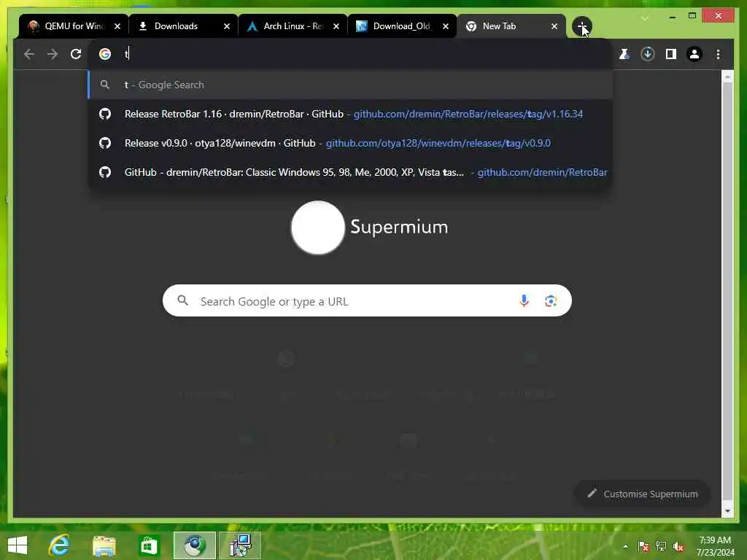This screenshot has height=560, width=747.
Task: Close the Downloads tab
Action: click(227, 26)
